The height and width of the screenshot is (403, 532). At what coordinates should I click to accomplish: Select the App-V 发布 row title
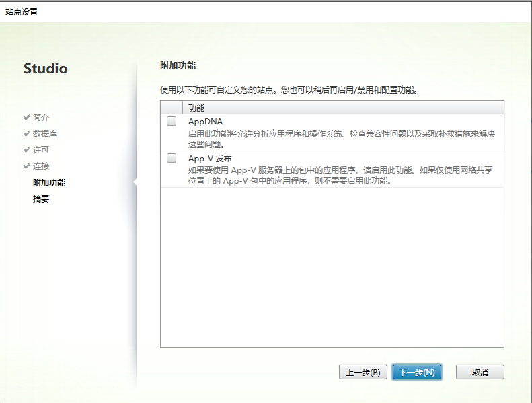pyautogui.click(x=210, y=159)
